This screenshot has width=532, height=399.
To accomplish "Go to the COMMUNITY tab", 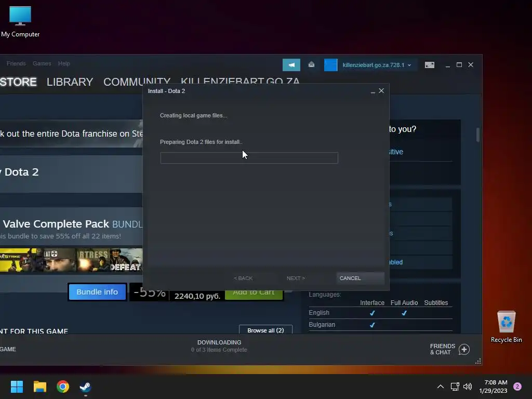I will (137, 81).
